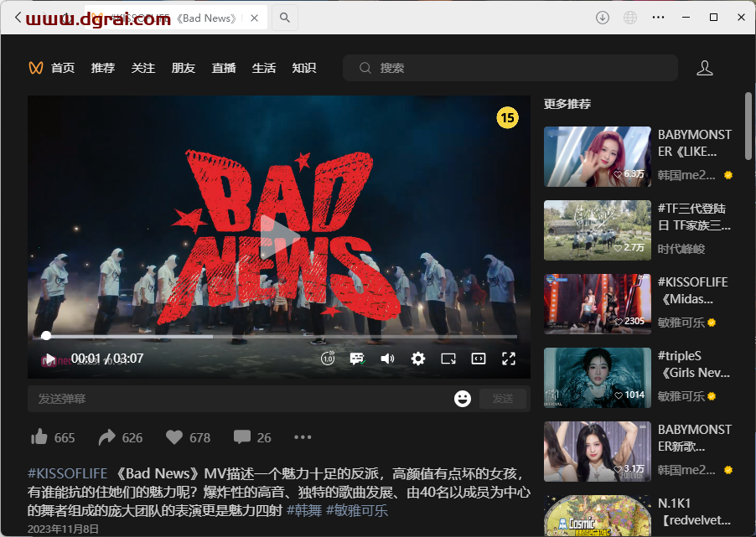The width and height of the screenshot is (756, 537).
Task: Open the 首页 navigation tab
Action: pyautogui.click(x=63, y=68)
